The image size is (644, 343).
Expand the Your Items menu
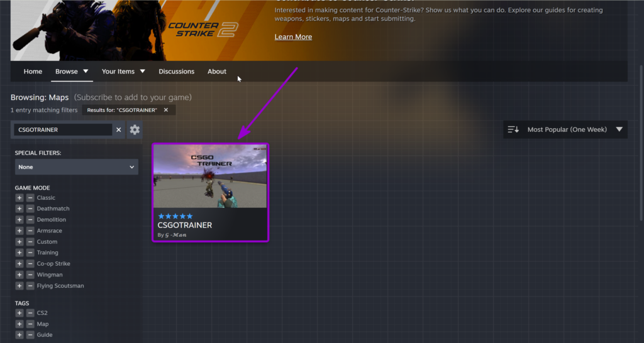pyautogui.click(x=123, y=72)
